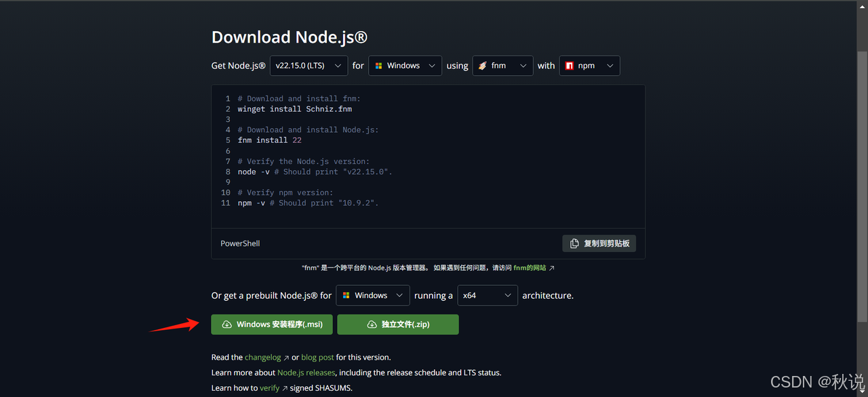Open the changelog link
Image resolution: width=868 pixels, height=397 pixels.
[262, 357]
